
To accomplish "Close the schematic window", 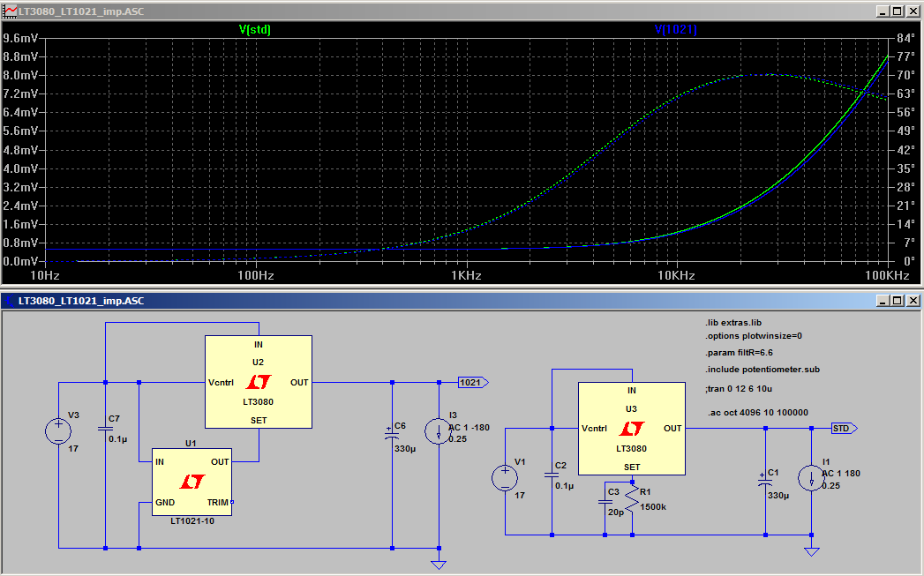I will [x=913, y=301].
